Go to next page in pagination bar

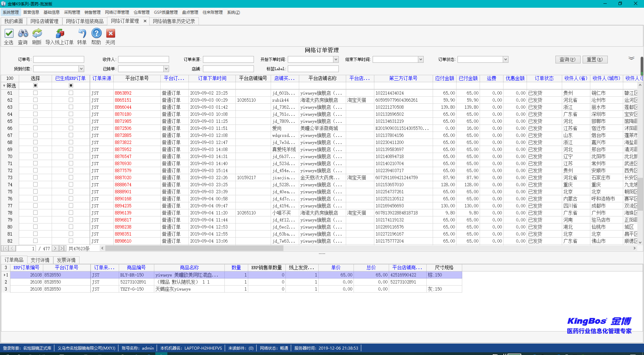point(55,248)
